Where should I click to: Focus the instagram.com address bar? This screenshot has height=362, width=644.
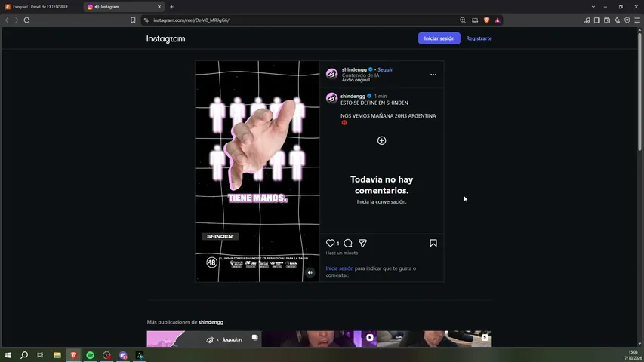point(304,20)
